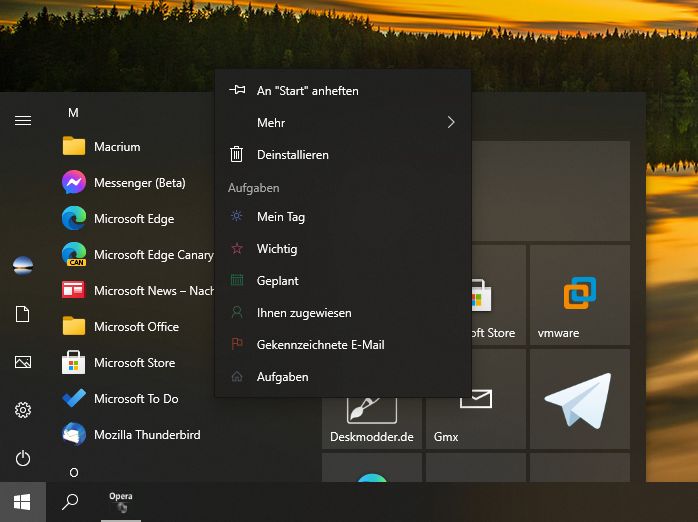The height and width of the screenshot is (522, 698).
Task: Click the calendar icon for Geplant
Action: 237,280
